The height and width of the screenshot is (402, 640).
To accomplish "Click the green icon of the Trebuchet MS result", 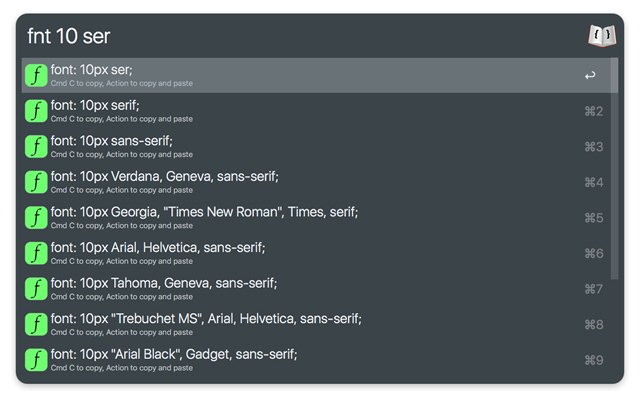I will [x=36, y=324].
